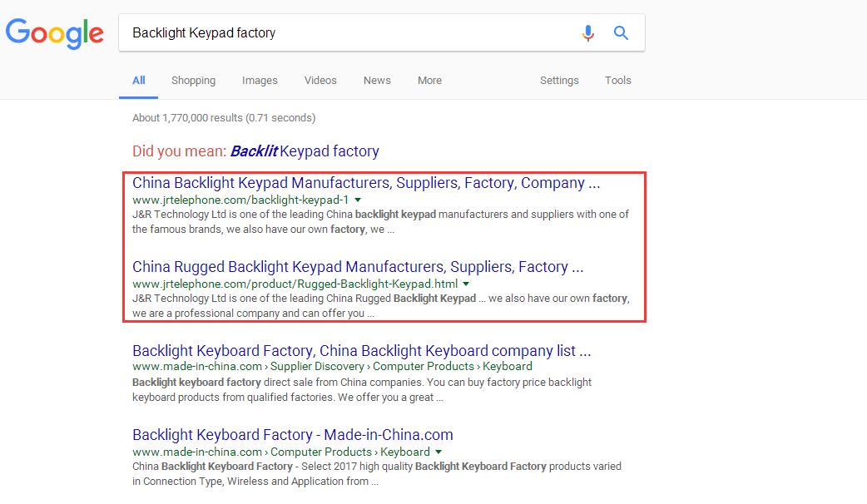Click the Google logo
This screenshot has height=504, width=867.
[55, 33]
